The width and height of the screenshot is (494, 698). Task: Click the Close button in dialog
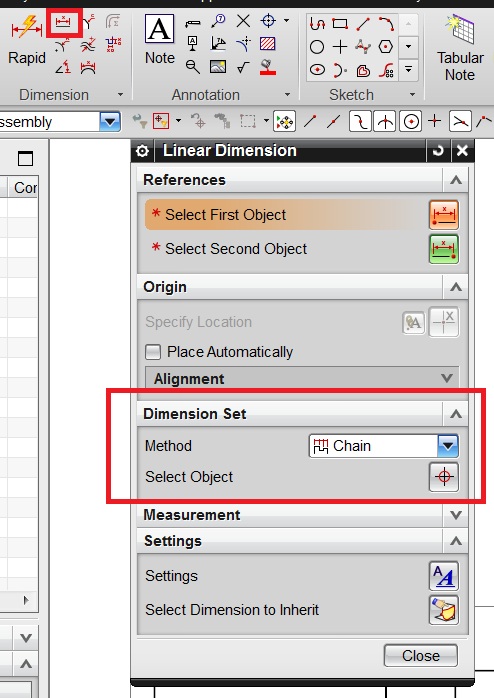tap(421, 656)
